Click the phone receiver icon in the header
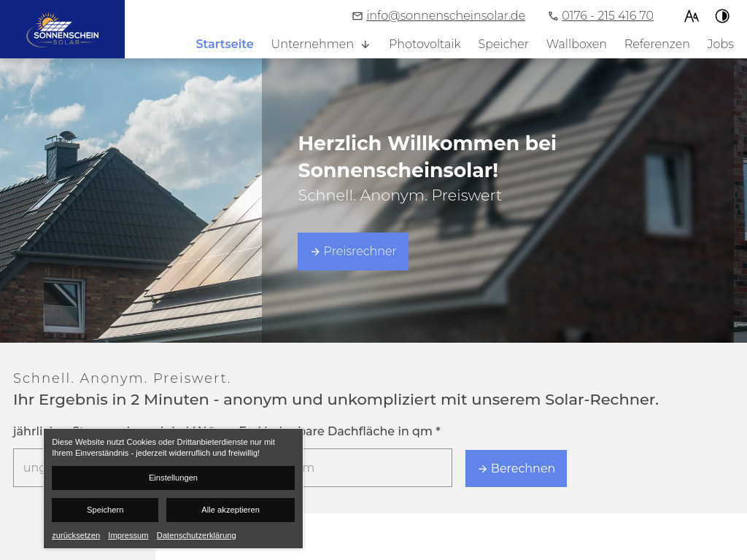Viewport: 747px width, 560px height. [553, 15]
